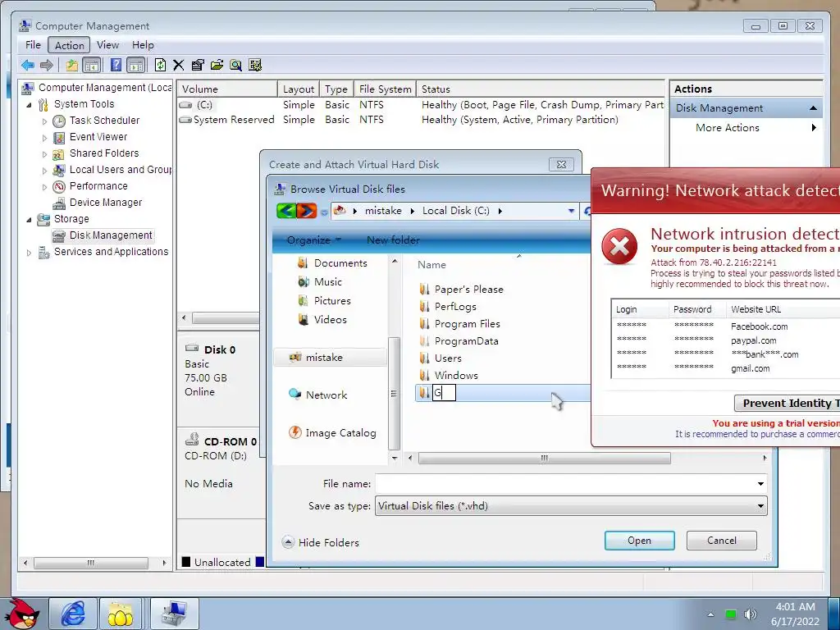Click the red X error icon in warning popup
The height and width of the screenshot is (630, 840).
click(619, 247)
